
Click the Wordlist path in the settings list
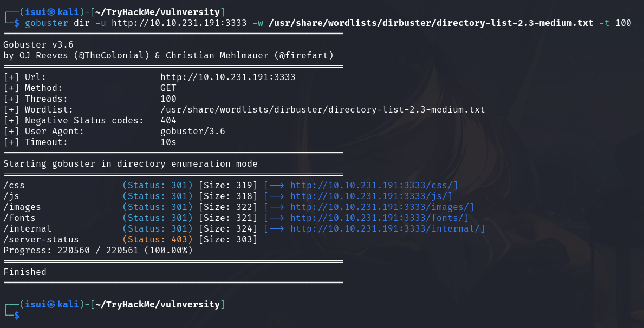tap(322, 110)
